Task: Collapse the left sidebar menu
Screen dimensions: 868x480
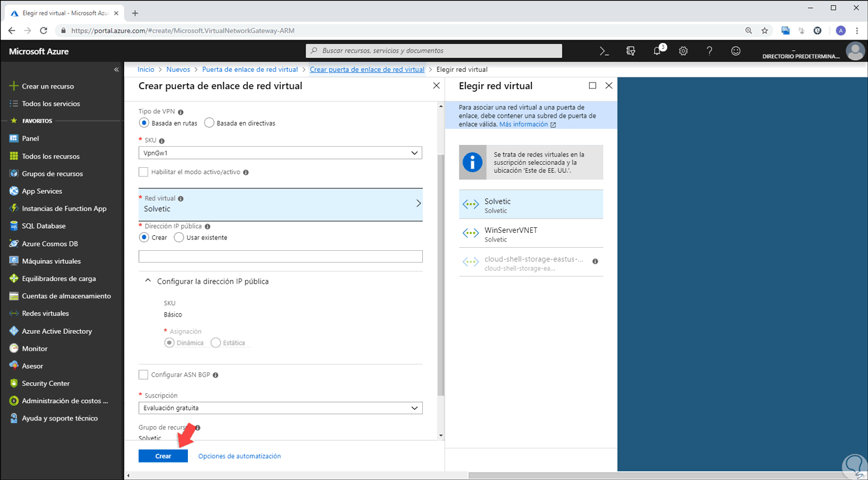Action: tap(117, 69)
